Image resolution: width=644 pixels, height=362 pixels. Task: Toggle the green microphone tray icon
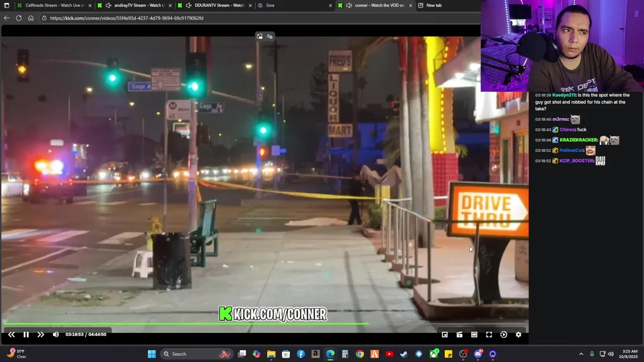[592, 354]
